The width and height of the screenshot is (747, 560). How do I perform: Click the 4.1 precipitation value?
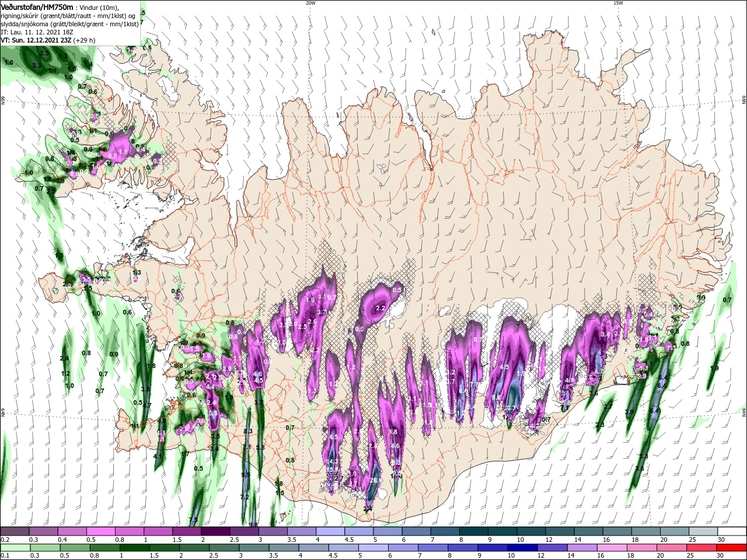[158, 456]
